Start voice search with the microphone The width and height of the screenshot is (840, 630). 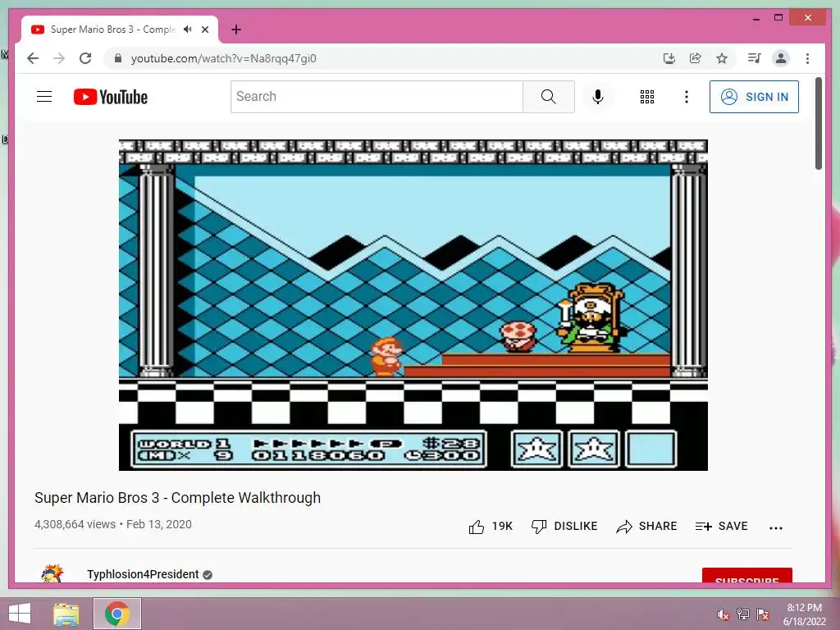point(598,97)
